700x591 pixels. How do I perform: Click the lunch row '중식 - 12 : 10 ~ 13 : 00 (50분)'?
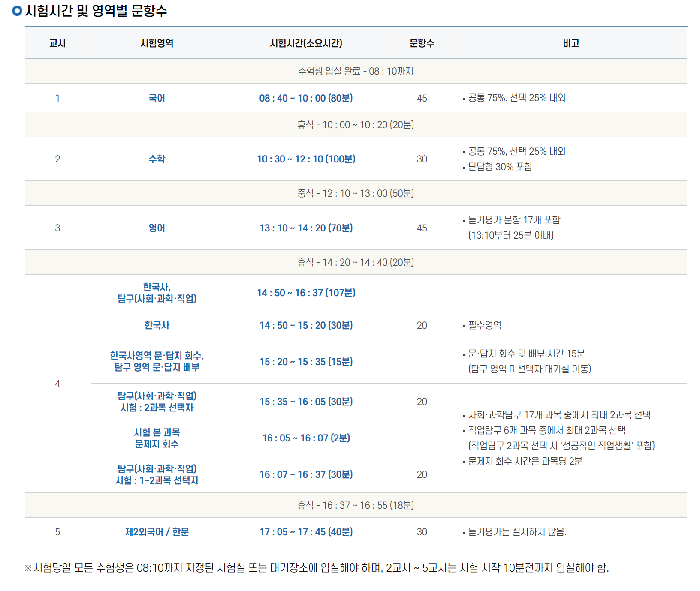coord(356,193)
